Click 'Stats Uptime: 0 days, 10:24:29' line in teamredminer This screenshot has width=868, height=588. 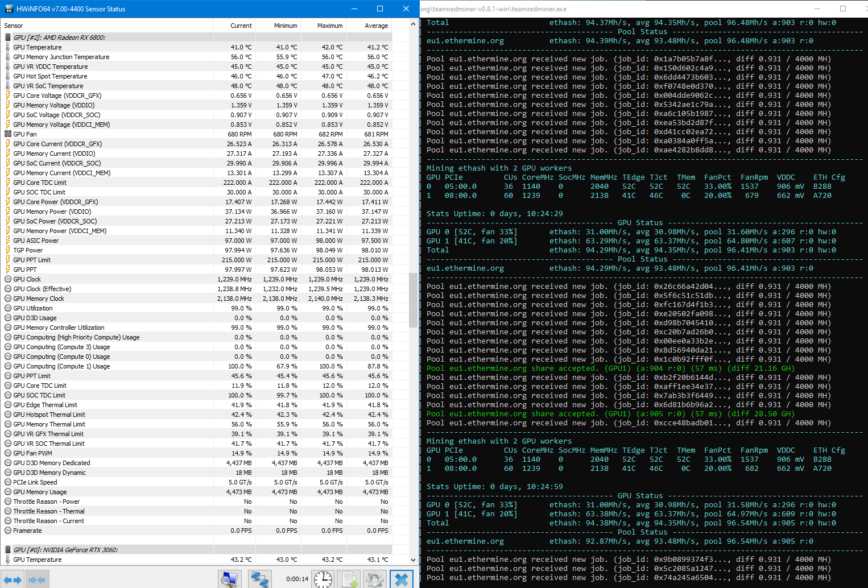(x=495, y=213)
